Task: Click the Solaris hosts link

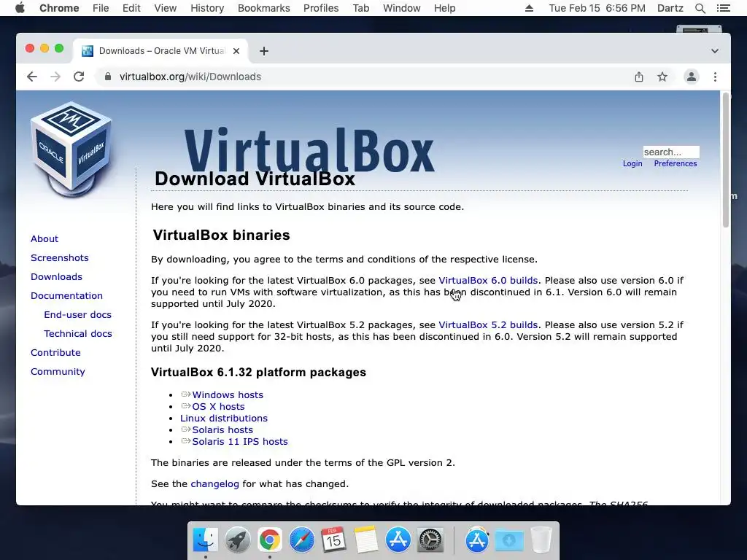Action: 222,429
